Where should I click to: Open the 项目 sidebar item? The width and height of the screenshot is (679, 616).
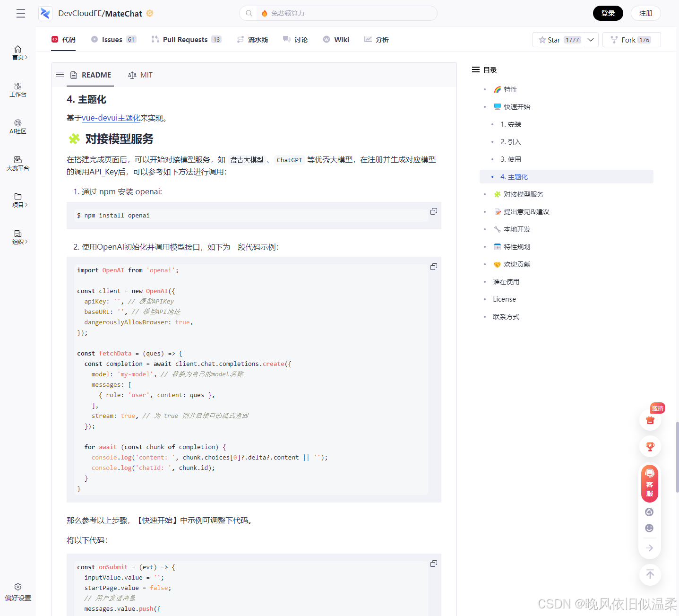click(x=18, y=200)
